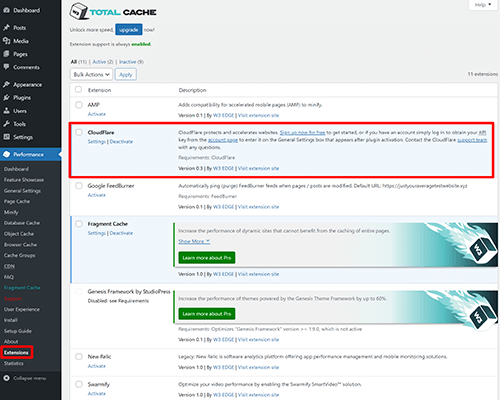Click Learn more about Pro under Fragment Cache
The height and width of the screenshot is (400, 500).
pos(207,258)
